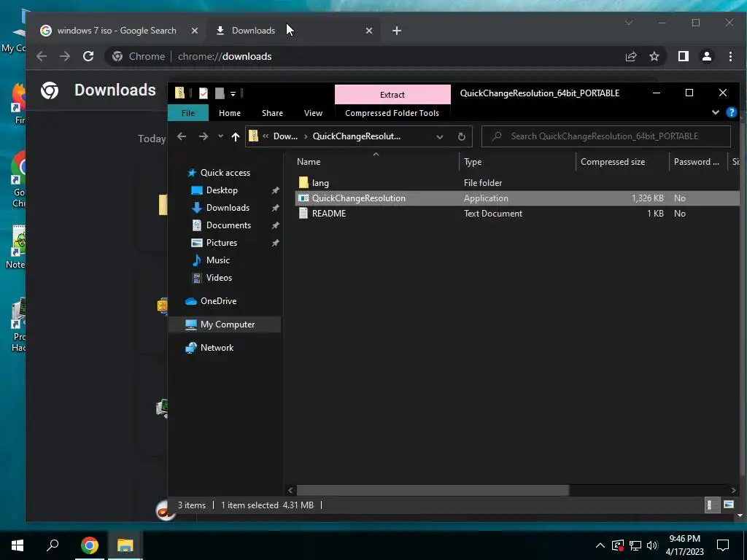Open Music in navigation pane
The width and height of the screenshot is (747, 560).
pyautogui.click(x=217, y=260)
